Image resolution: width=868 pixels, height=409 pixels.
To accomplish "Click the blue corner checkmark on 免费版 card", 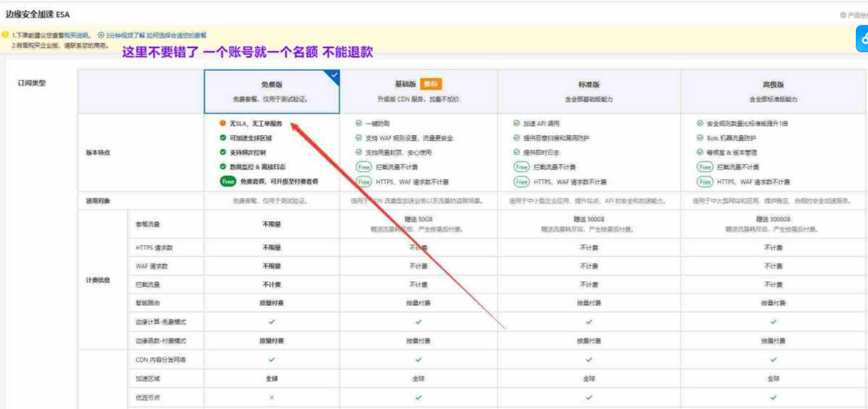I will tap(334, 75).
